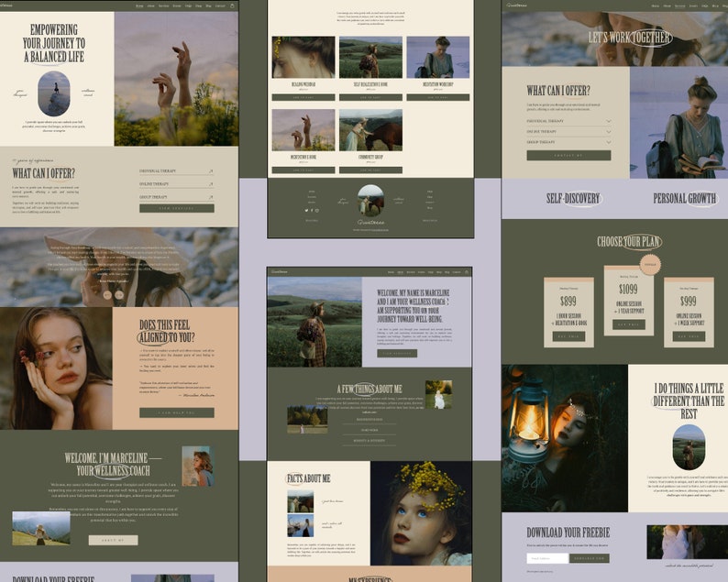This screenshot has height=582, width=728.
Task: Add Meditation Workshop to cart
Action: [x=438, y=97]
